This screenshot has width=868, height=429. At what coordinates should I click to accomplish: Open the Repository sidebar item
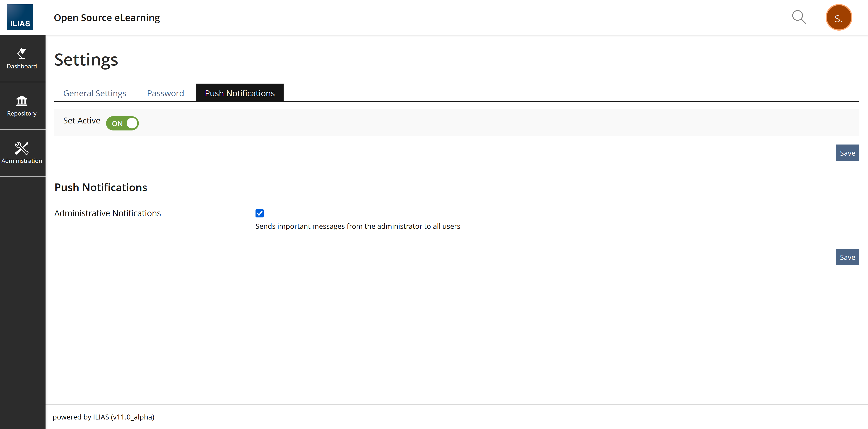coord(22,106)
